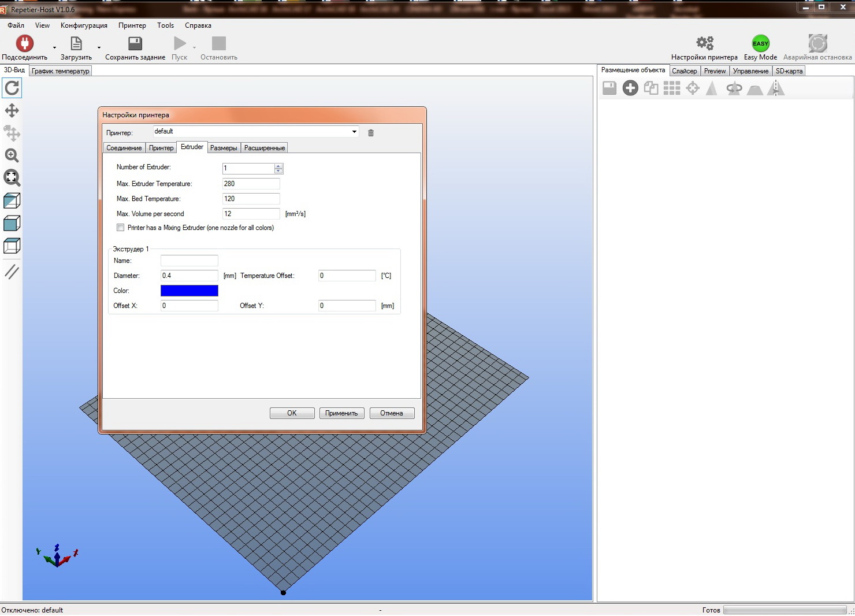Click the save object floppy icon in placement panel
Screen dimensions: 855x616
(609, 88)
